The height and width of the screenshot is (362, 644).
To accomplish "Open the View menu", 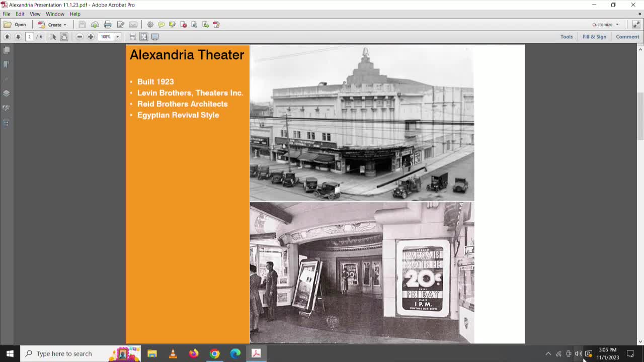I will (35, 14).
